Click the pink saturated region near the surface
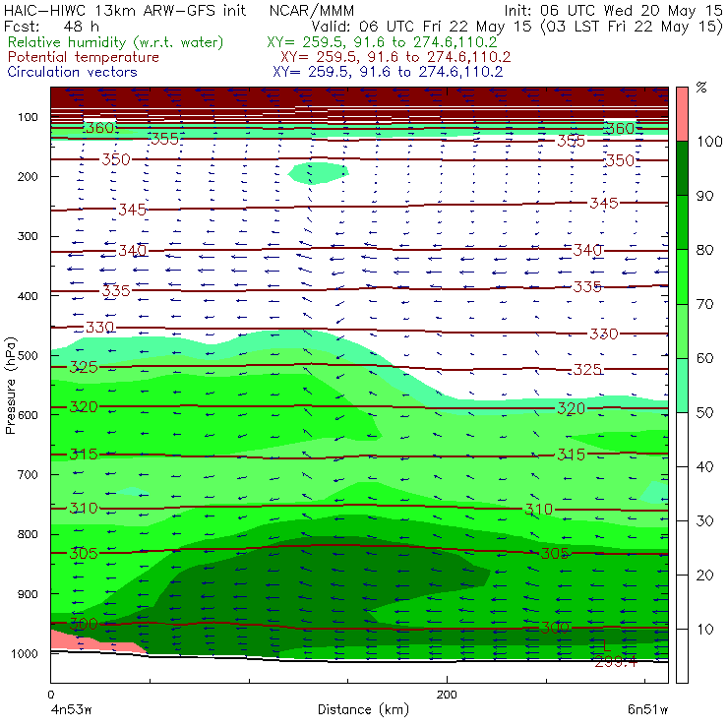This screenshot has width=728, height=728. [x=92, y=643]
